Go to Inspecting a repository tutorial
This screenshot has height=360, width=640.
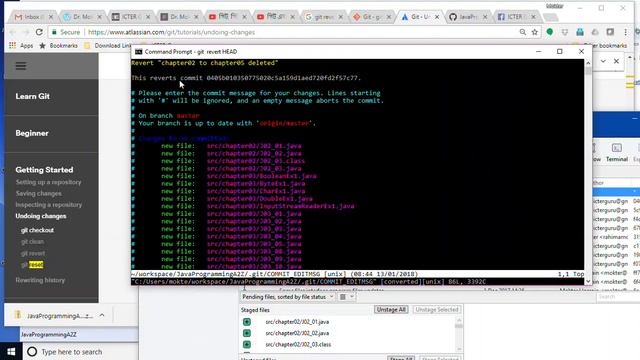tap(49, 205)
